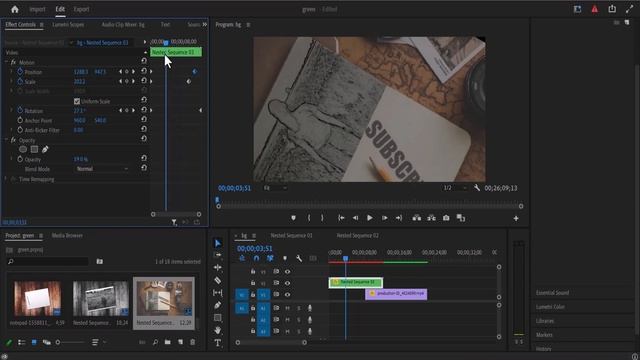
Task: Toggle Snap in the Timeline
Action: (256, 258)
